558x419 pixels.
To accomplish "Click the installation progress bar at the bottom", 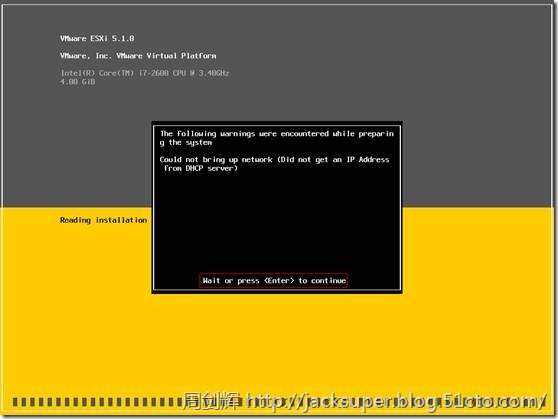I will coord(278,402).
